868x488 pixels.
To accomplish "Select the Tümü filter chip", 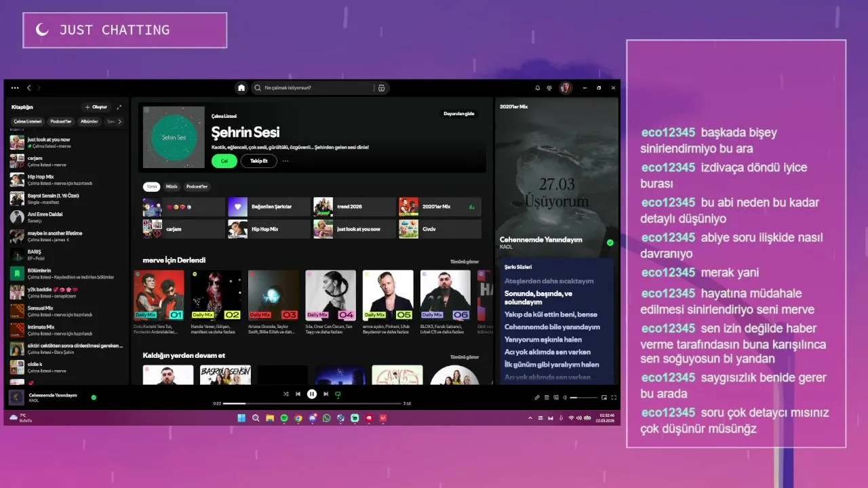I will click(x=152, y=186).
